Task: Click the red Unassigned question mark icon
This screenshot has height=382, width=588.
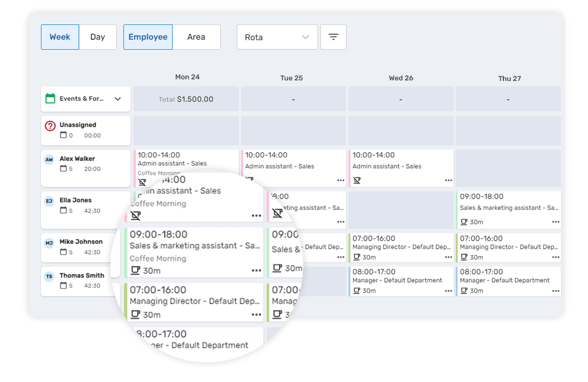Action: (x=50, y=125)
